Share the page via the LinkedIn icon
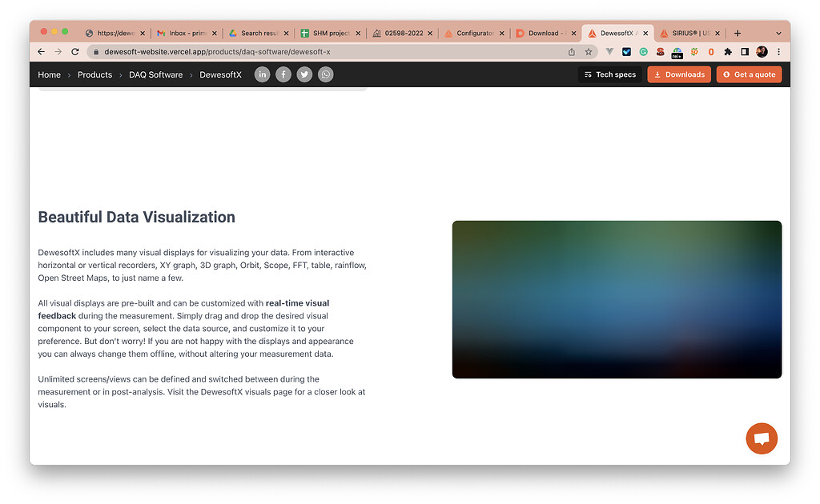 click(x=262, y=74)
